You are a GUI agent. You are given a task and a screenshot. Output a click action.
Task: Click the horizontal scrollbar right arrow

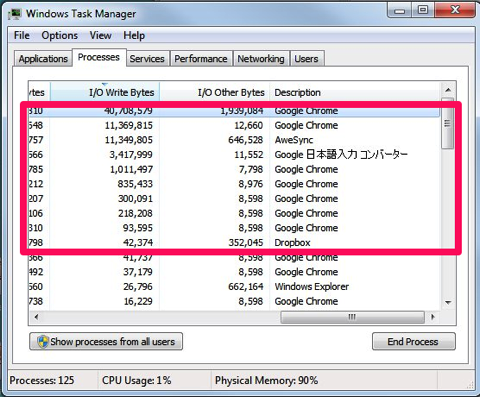coord(433,317)
